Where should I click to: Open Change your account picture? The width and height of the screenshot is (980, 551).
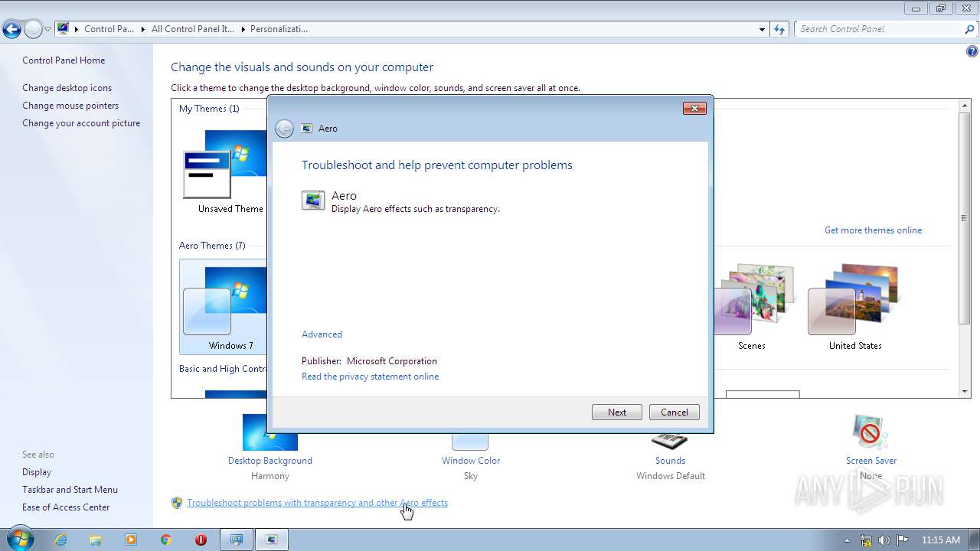pos(81,123)
